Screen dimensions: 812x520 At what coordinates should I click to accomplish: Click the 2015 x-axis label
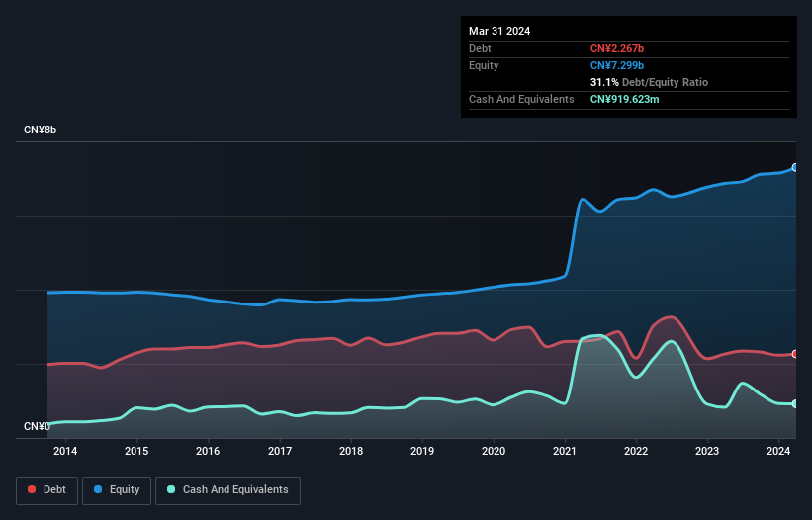tap(136, 451)
